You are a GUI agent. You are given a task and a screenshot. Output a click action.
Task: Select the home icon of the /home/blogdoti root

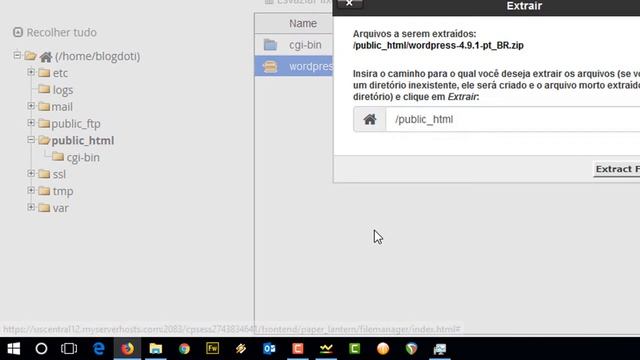click(x=46, y=57)
